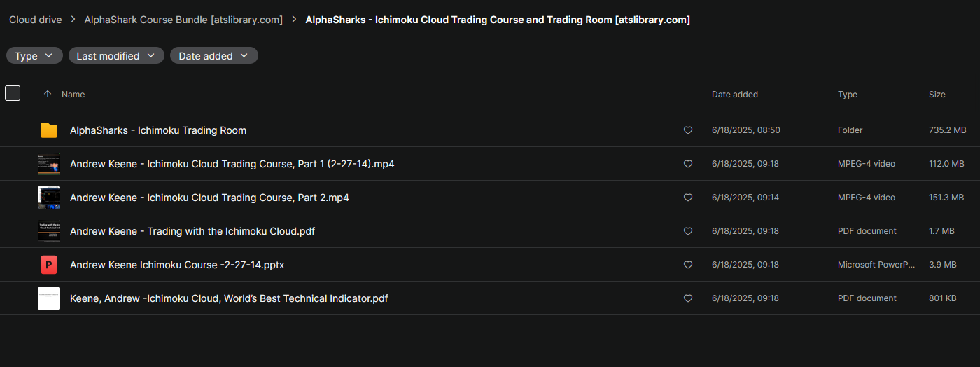The width and height of the screenshot is (980, 367).
Task: Sort files by Size column header
Action: [937, 95]
